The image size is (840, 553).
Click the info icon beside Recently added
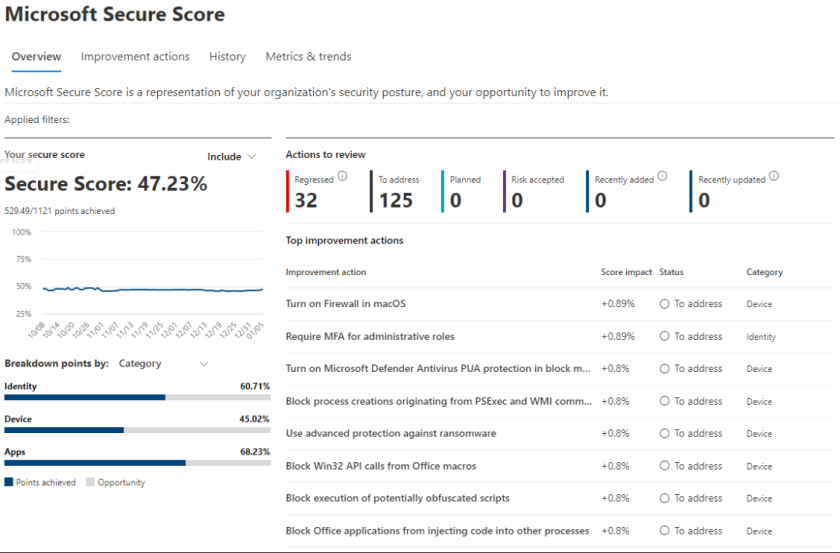click(664, 177)
